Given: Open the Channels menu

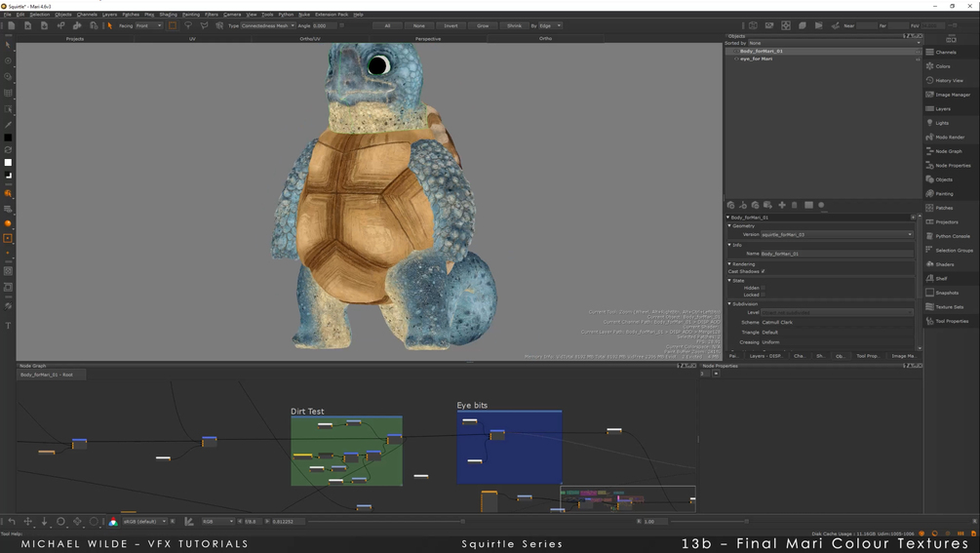Looking at the screenshot, I should pos(87,15).
